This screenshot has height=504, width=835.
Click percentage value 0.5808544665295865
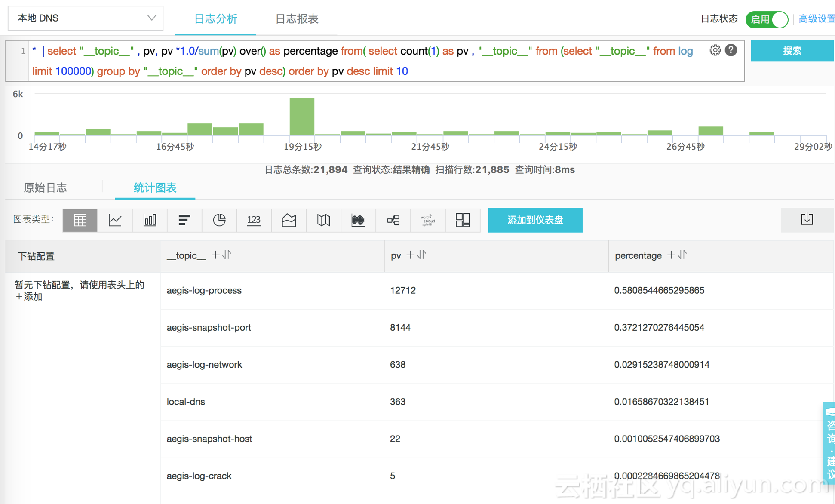659,290
